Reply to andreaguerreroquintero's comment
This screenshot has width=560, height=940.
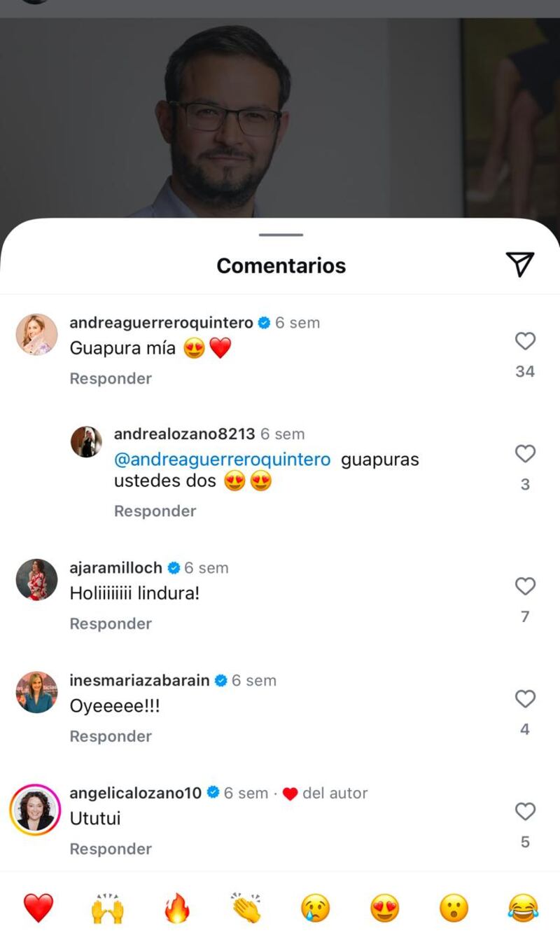click(x=111, y=378)
